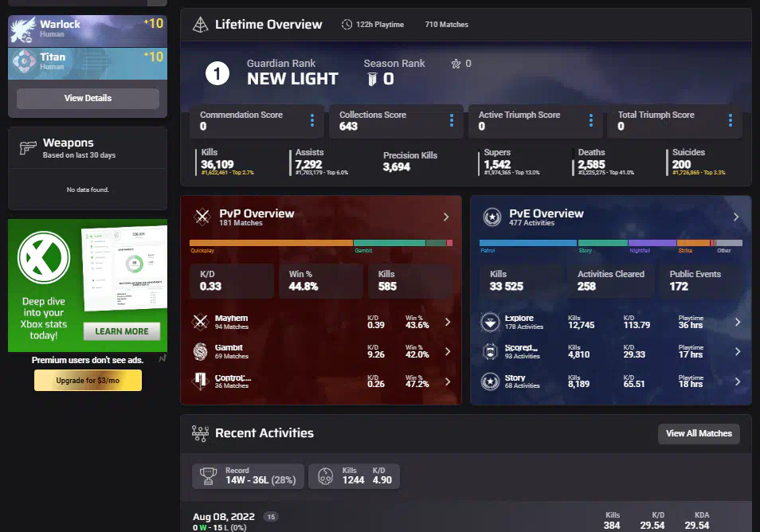Open Total Triumph Score options menu

(x=730, y=120)
